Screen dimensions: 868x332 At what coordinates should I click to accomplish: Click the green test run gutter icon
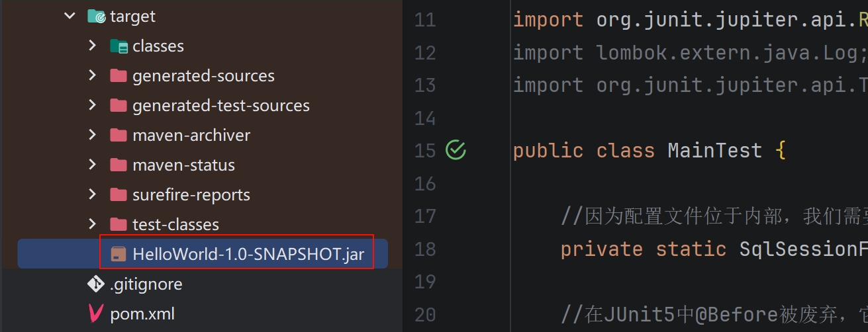click(456, 150)
